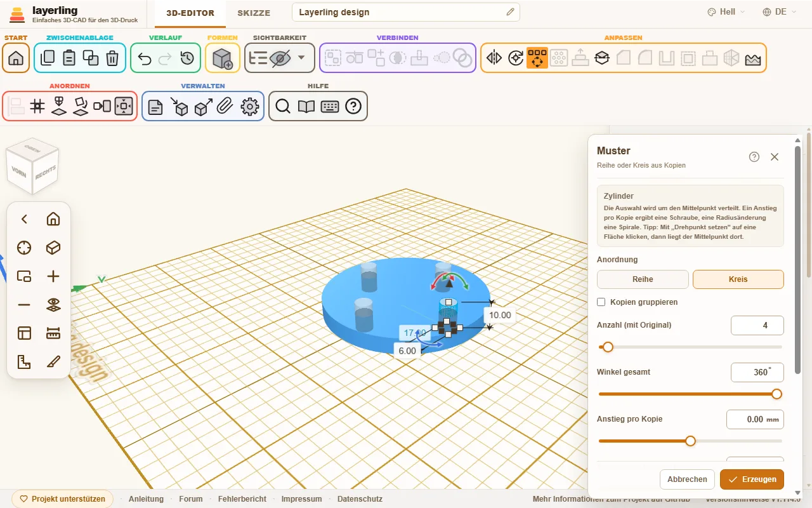Switch to the 3D-Editor tab
The image size is (812, 508).
[x=190, y=13]
